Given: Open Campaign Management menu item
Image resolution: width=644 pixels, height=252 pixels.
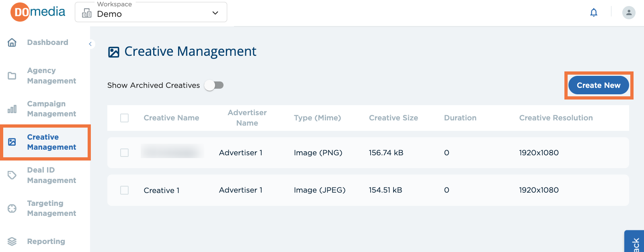Looking at the screenshot, I should (x=51, y=109).
